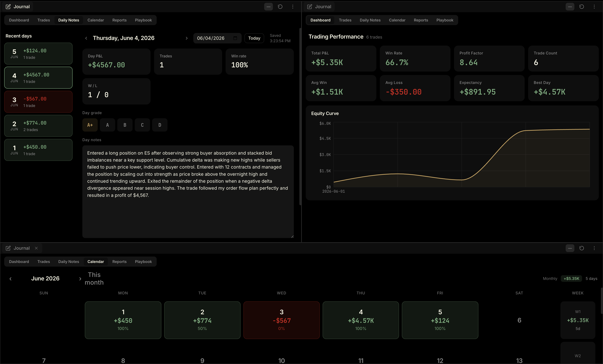Open June 4 +$4.57K calendar cell

(x=361, y=320)
